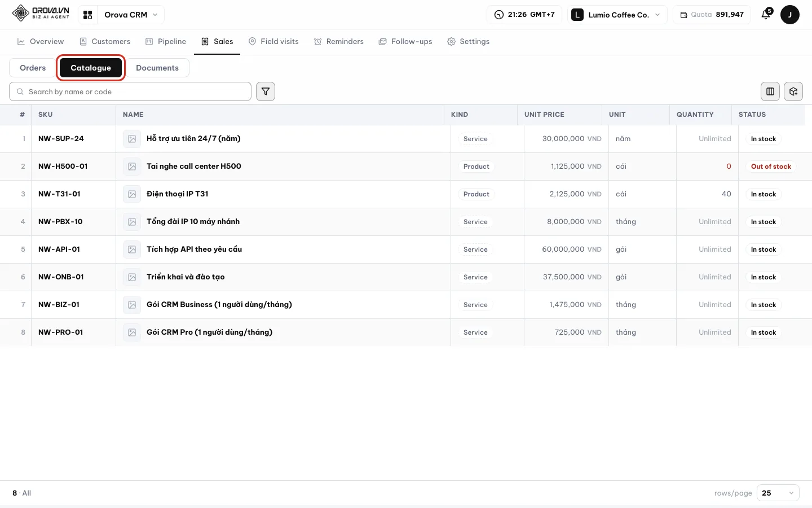Open the Settings tab
The image size is (812, 508).
pos(469,42)
